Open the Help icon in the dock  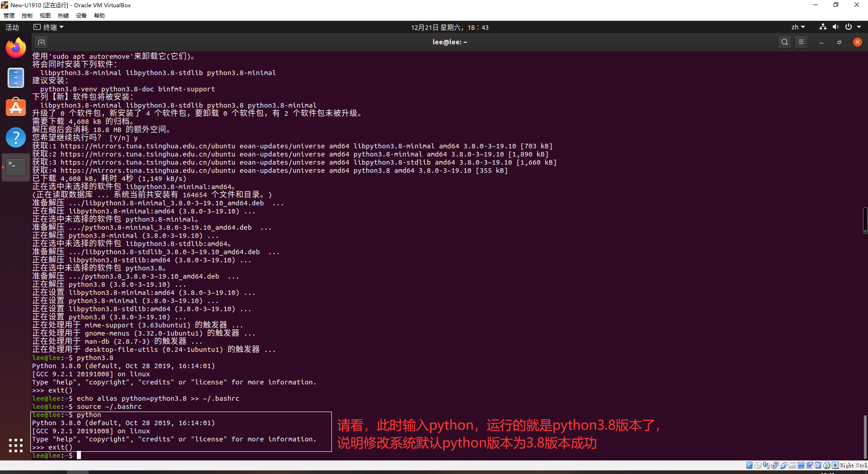click(16, 137)
